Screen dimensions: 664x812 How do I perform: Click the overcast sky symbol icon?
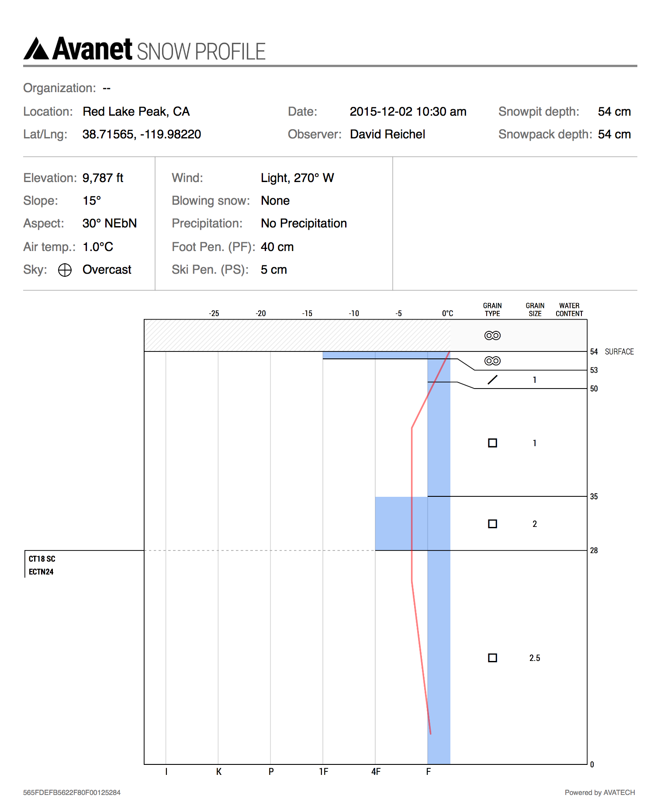click(65, 270)
